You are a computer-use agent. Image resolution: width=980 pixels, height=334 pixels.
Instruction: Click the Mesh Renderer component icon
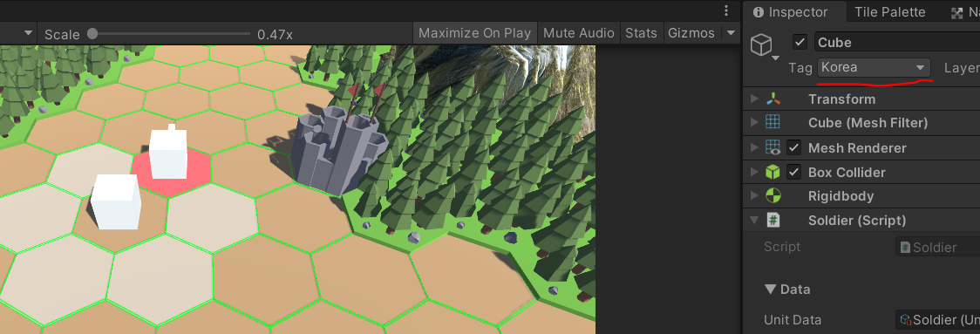pyautogui.click(x=773, y=147)
